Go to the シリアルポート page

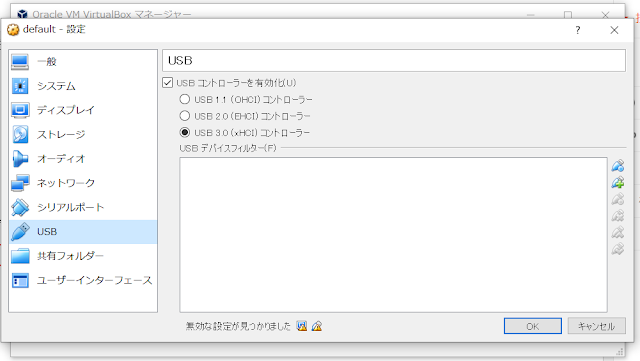(x=83, y=207)
